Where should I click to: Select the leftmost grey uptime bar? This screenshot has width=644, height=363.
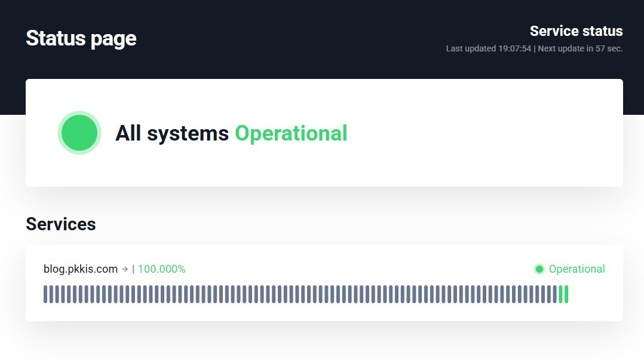[45, 294]
